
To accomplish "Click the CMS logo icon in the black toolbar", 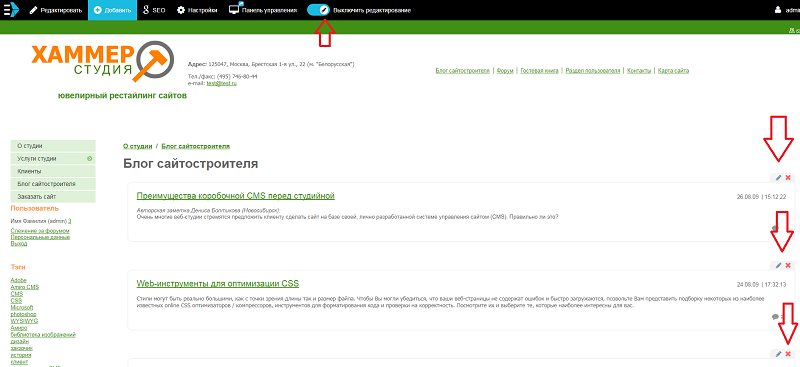I will click(11, 10).
